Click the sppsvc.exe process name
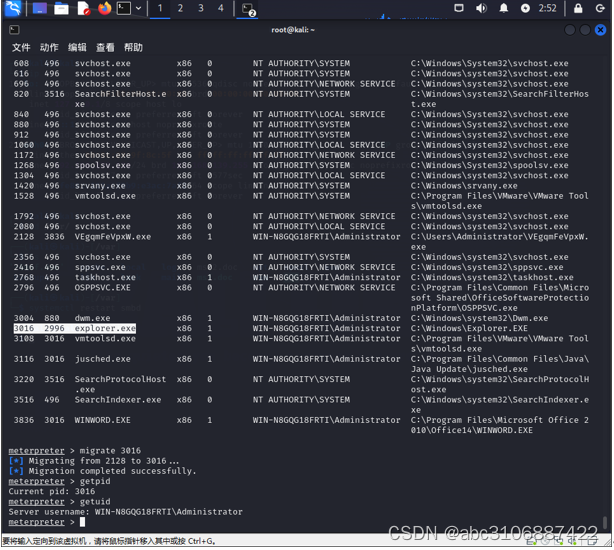 pos(100,267)
